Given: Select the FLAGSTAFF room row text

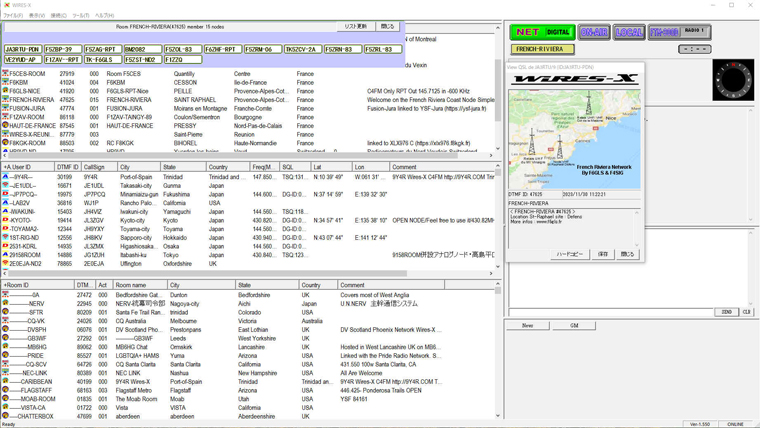Looking at the screenshot, I should 36,390.
